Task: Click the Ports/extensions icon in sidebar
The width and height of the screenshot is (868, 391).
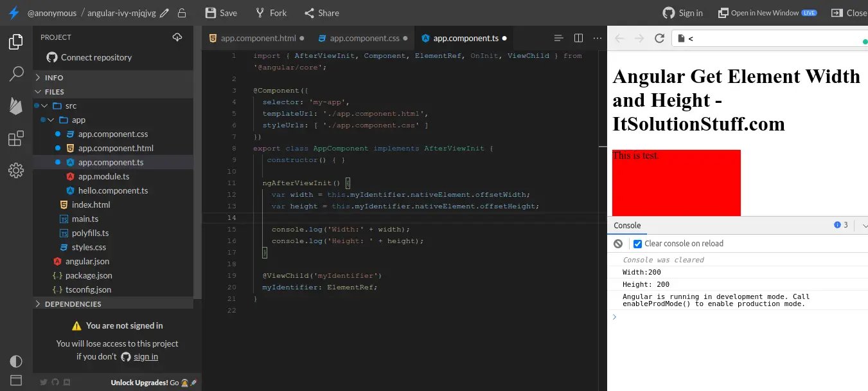Action: (16, 138)
